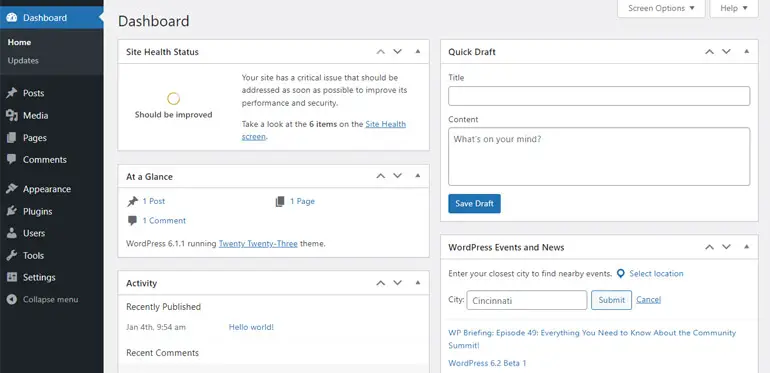Viewport: 770px width, 373px height.
Task: Click the Media icon in sidebar
Action: pyautogui.click(x=12, y=115)
